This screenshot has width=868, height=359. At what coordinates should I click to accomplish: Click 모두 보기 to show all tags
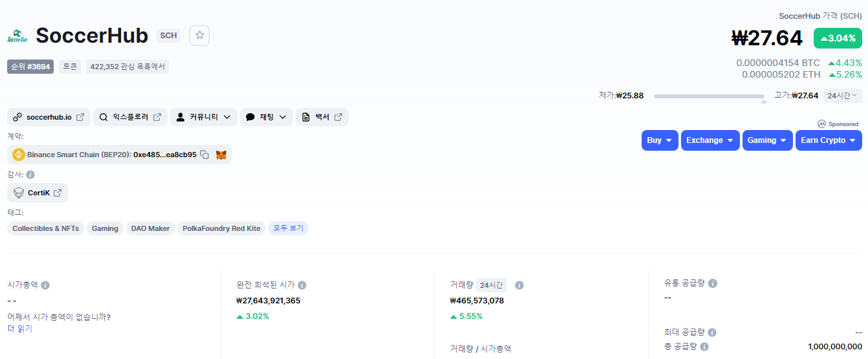288,228
